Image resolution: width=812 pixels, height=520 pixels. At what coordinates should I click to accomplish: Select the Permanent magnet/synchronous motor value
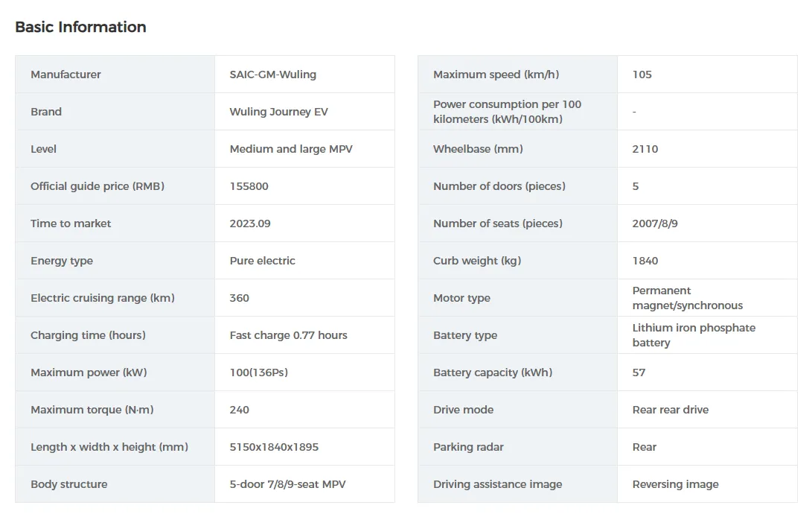pyautogui.click(x=687, y=298)
